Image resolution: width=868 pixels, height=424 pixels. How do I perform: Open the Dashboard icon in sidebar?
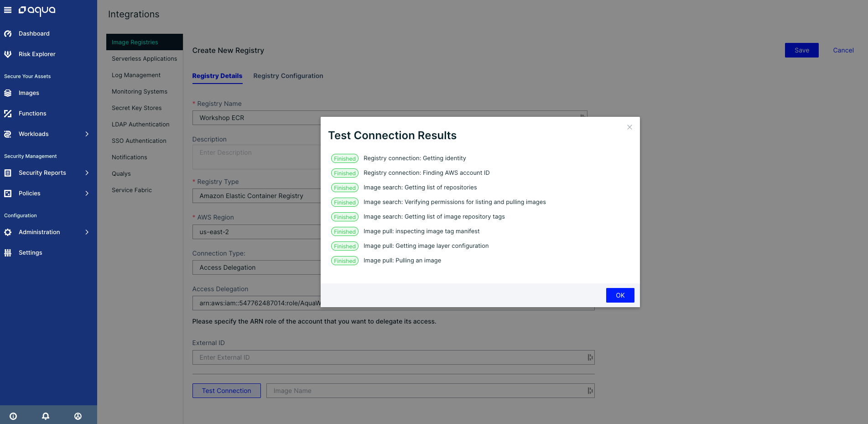[8, 33]
